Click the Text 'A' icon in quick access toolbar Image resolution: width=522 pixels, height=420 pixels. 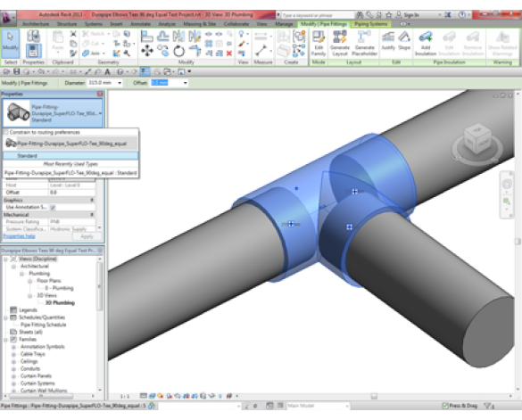(108, 71)
